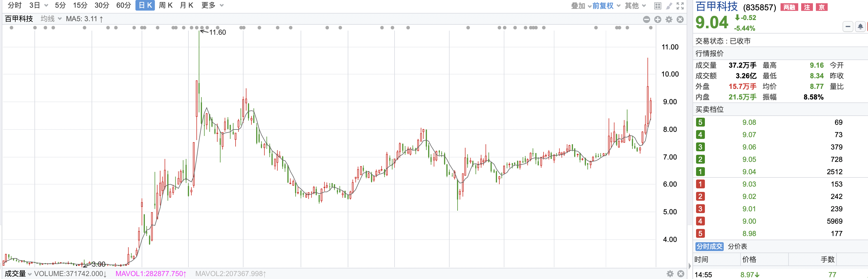Screen dimensions: 868x279
Task: Close the volume indicator panel
Action: 681,274
